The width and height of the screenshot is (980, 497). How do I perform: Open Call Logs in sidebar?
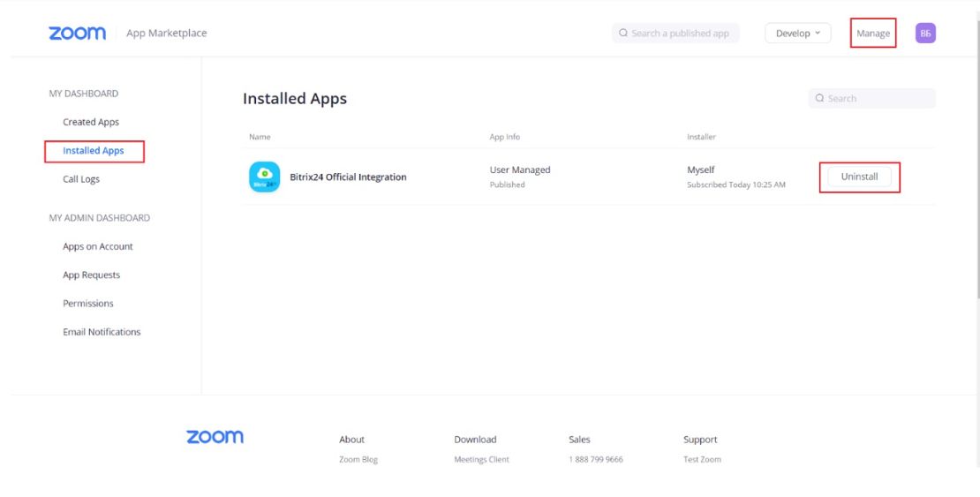pyautogui.click(x=81, y=179)
